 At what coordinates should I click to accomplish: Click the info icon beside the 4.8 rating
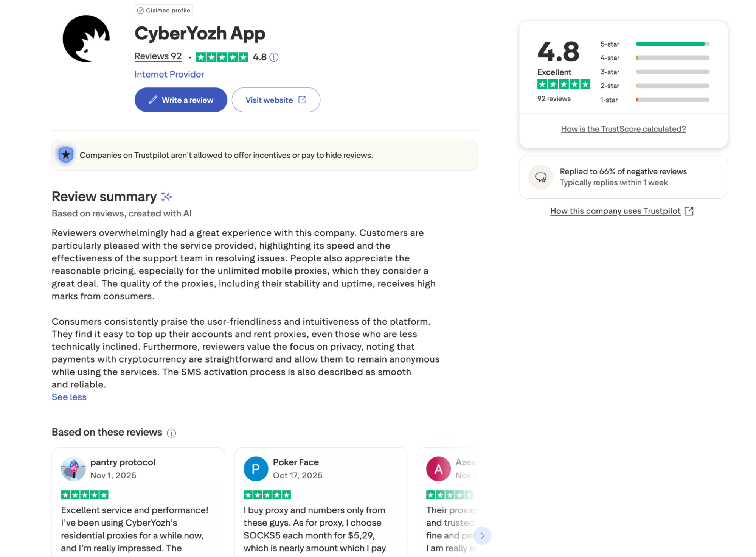click(274, 57)
